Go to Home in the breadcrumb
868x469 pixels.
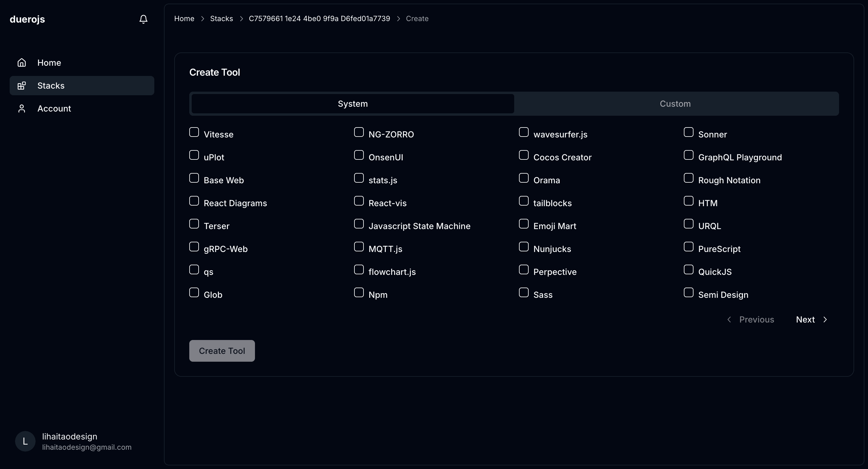click(x=184, y=18)
